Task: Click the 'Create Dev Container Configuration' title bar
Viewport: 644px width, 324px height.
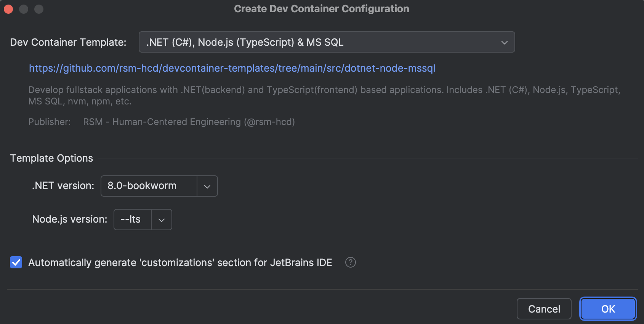Action: [321, 9]
